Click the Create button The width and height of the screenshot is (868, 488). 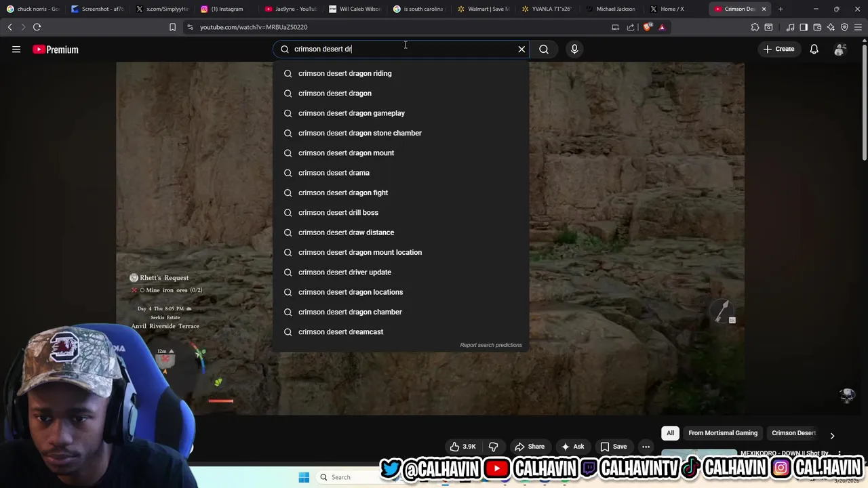[778, 49]
